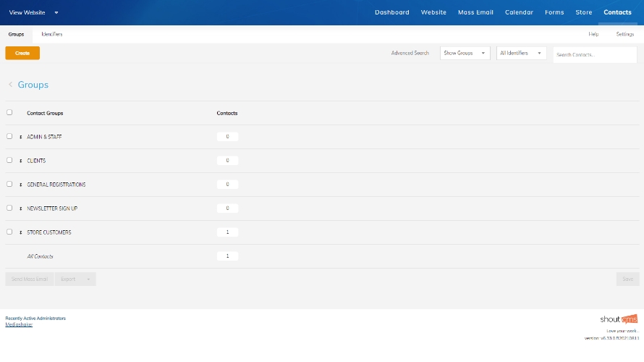Click the reorder handle for GENERAL REGISTRATIONS
Image resolution: width=644 pixels, height=362 pixels.
click(21, 185)
